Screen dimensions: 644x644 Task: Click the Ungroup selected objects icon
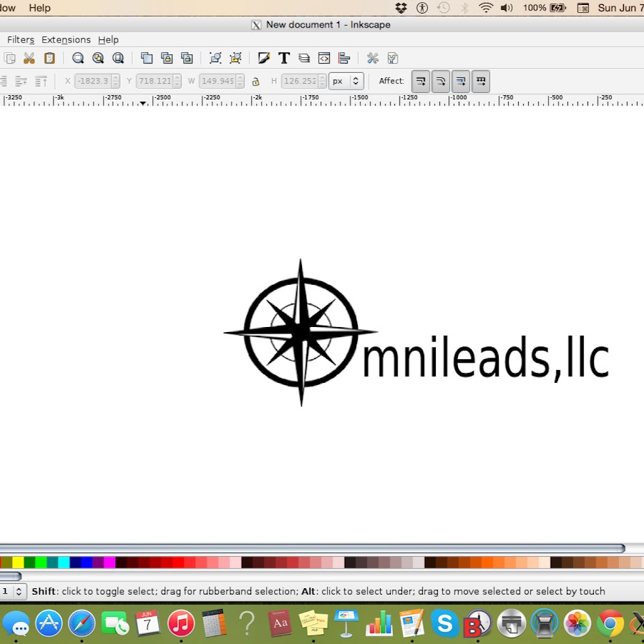[x=235, y=58]
